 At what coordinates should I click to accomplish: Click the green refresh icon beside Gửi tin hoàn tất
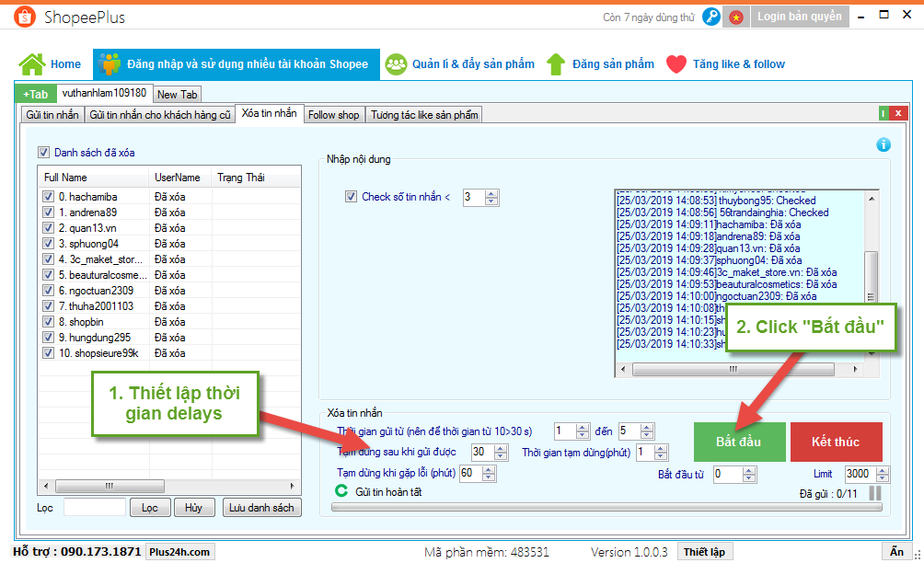coord(341,492)
